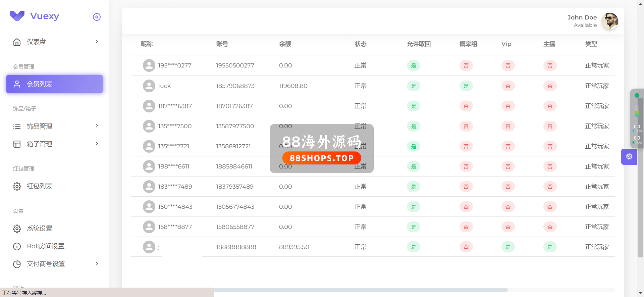Image resolution: width=644 pixels, height=297 pixels.
Task: Expand the 仪表盘 menu chevron
Action: point(97,42)
